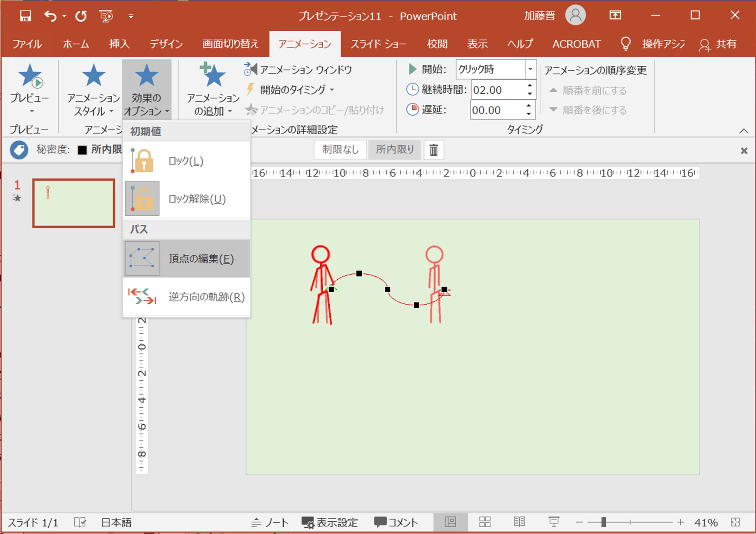The width and height of the screenshot is (756, 534).
Task: Switch to the Slide Show tab
Action: 378,44
